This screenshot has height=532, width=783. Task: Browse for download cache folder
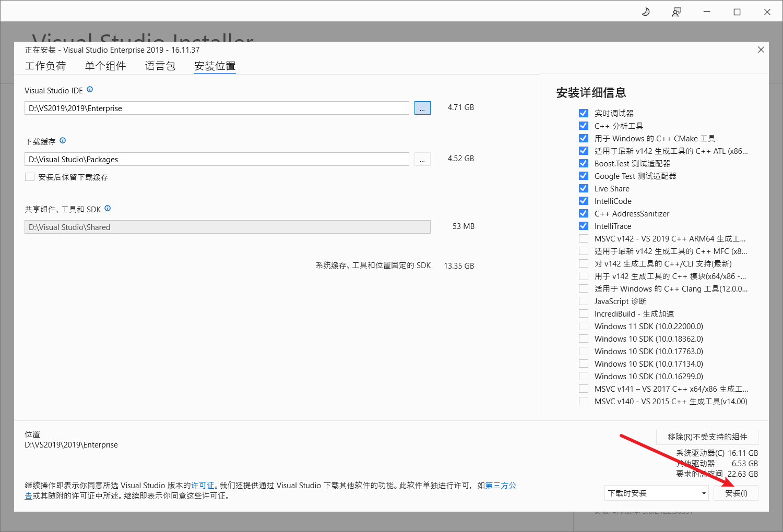click(x=422, y=159)
